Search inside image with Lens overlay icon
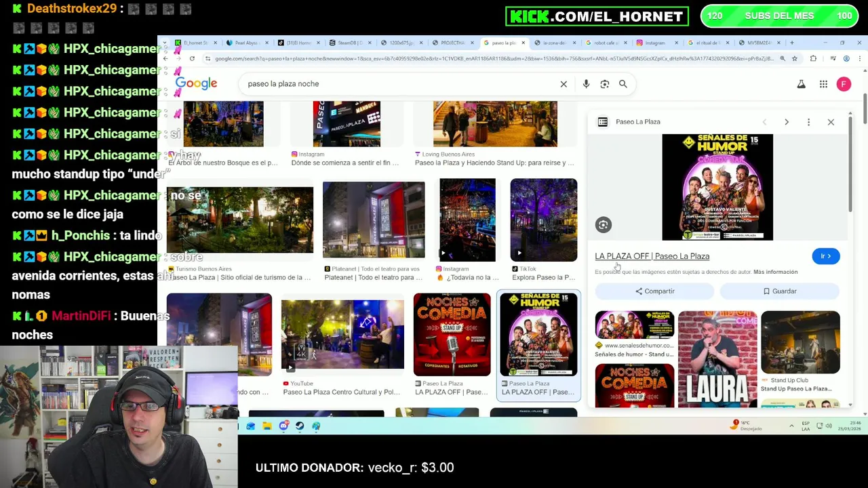 (x=603, y=225)
